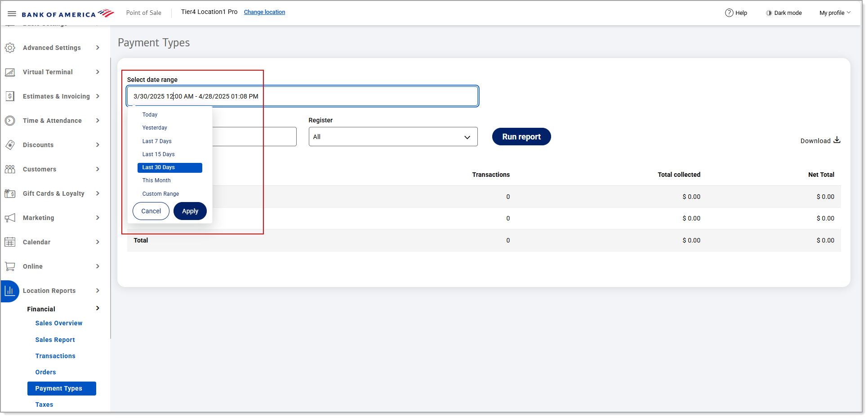Image resolution: width=868 pixels, height=418 pixels.
Task: Open the Sales Overview report
Action: tap(59, 323)
